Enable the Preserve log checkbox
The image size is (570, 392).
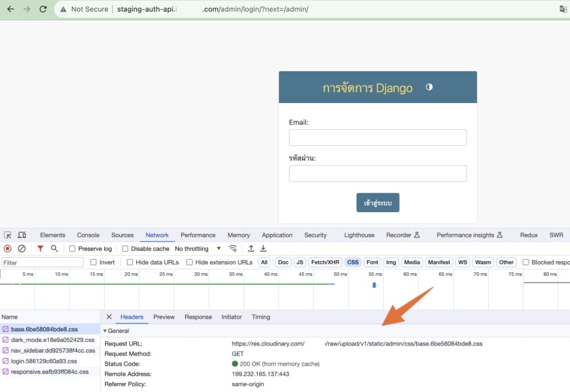72,249
